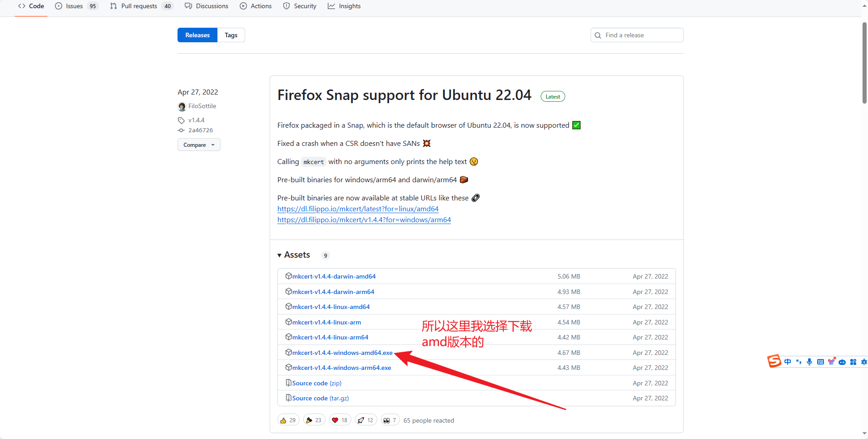The height and width of the screenshot is (439, 868).
Task: Open the Pull requests tab
Action: tap(139, 6)
